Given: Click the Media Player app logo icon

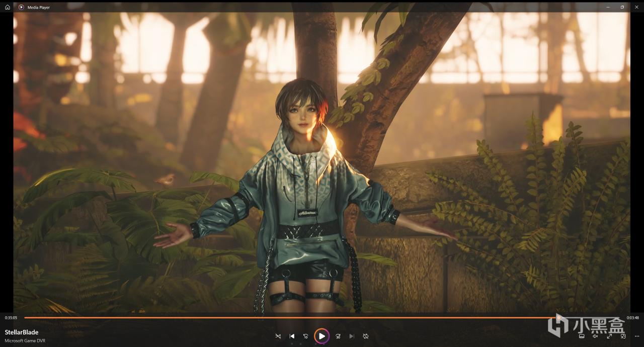Looking at the screenshot, I should pos(21,7).
